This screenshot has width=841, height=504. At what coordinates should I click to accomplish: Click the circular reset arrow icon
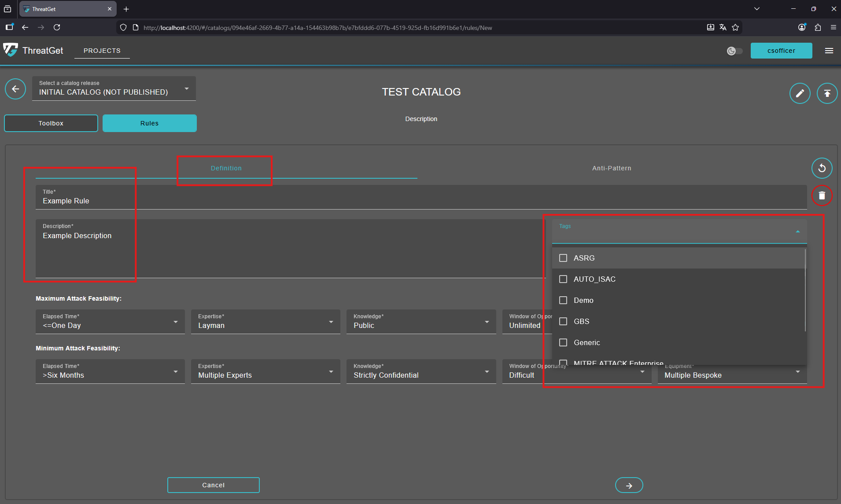pos(822,168)
